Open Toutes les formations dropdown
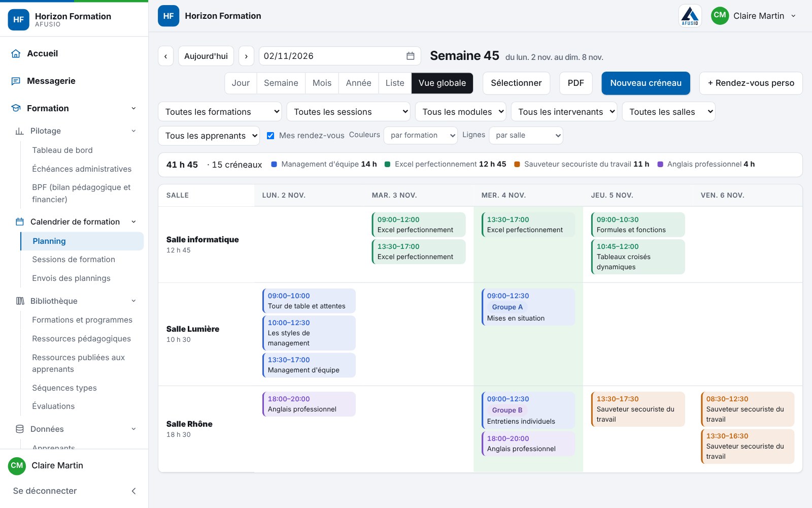Viewport: 812px width, 508px height. (x=220, y=112)
